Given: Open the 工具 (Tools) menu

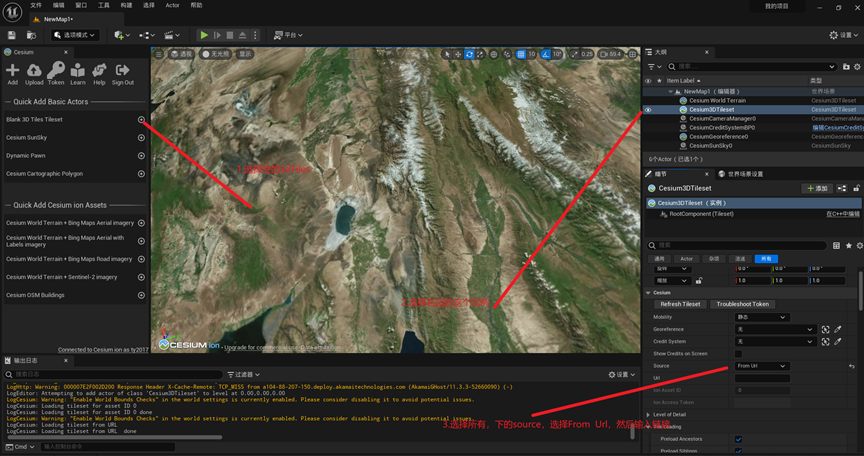Looking at the screenshot, I should point(104,5).
